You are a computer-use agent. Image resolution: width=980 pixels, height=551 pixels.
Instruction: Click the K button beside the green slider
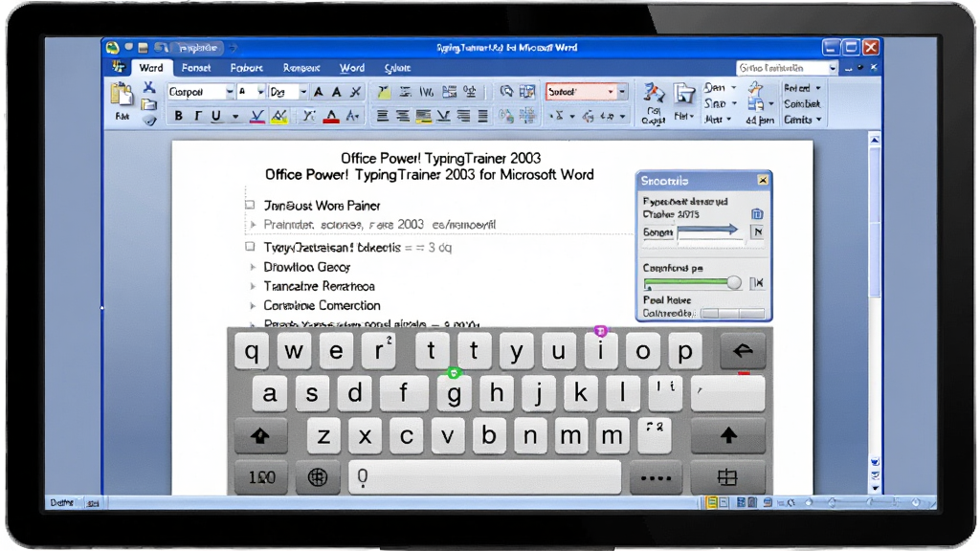[757, 283]
